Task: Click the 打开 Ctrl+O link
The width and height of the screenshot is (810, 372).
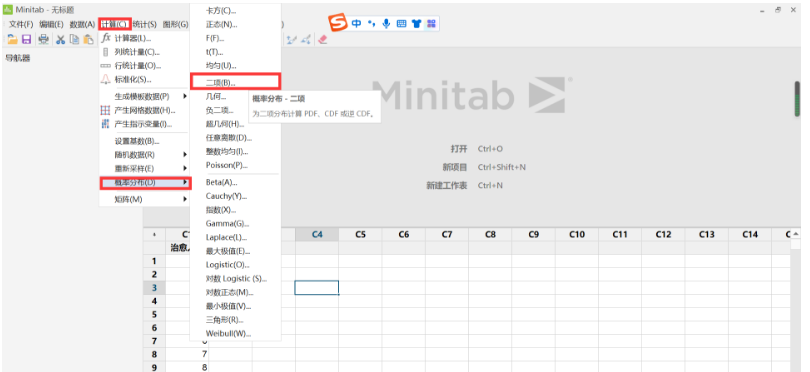Action: 477,149
